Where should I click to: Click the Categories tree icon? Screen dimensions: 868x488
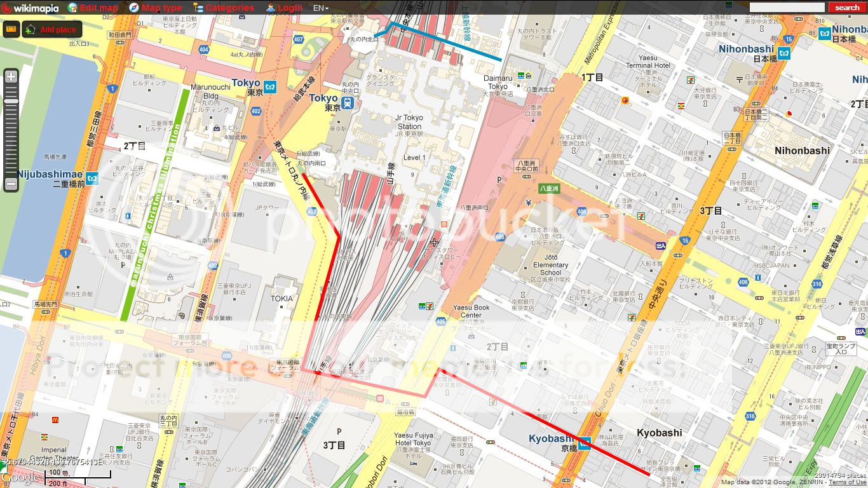(198, 8)
